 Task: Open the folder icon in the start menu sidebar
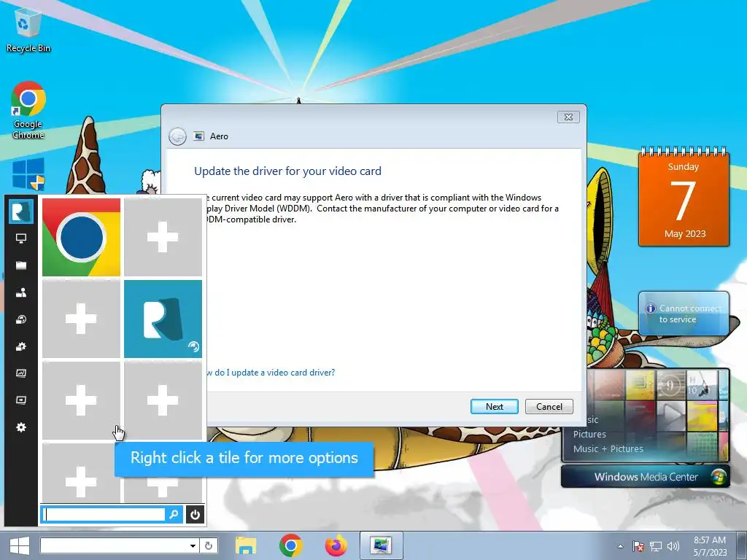(21, 265)
